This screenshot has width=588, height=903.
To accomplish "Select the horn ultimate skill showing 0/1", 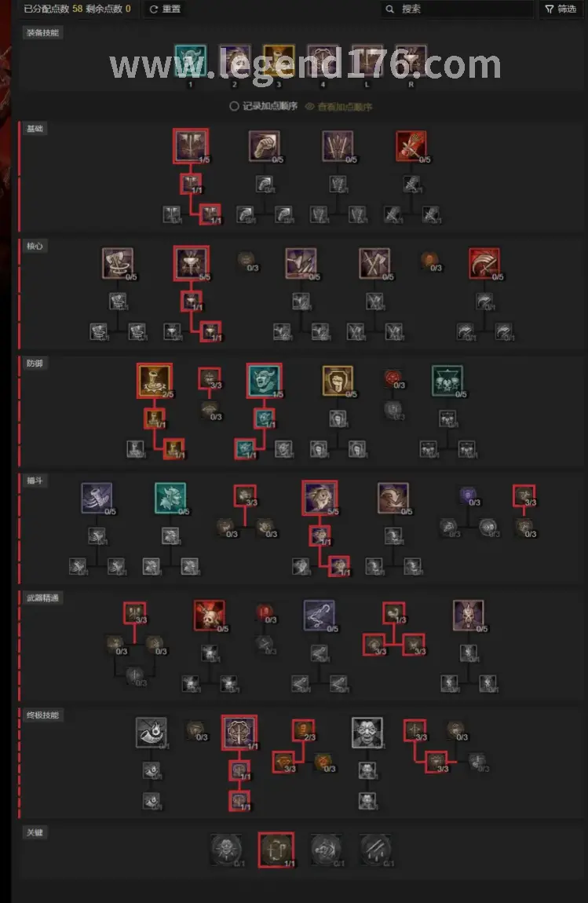I will coord(152,733).
